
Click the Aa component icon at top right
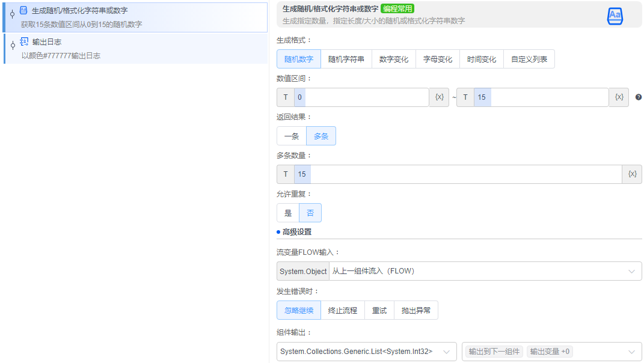click(x=615, y=16)
